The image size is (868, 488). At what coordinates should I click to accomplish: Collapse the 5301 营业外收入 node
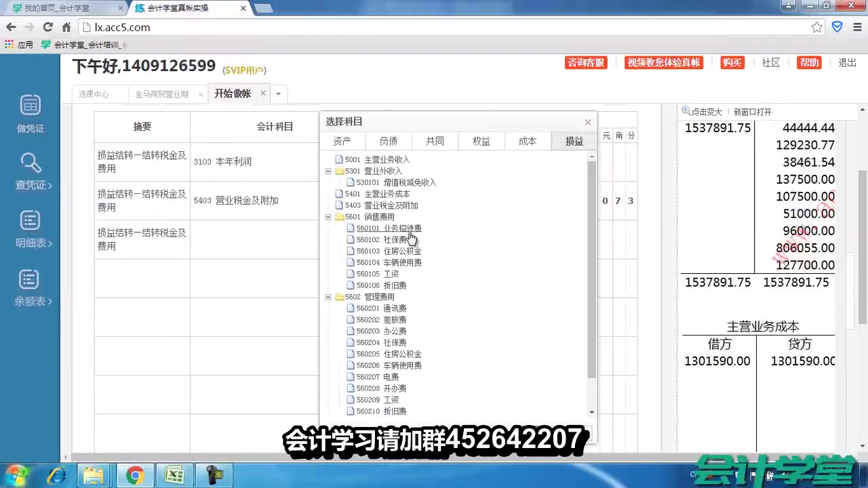click(x=328, y=171)
